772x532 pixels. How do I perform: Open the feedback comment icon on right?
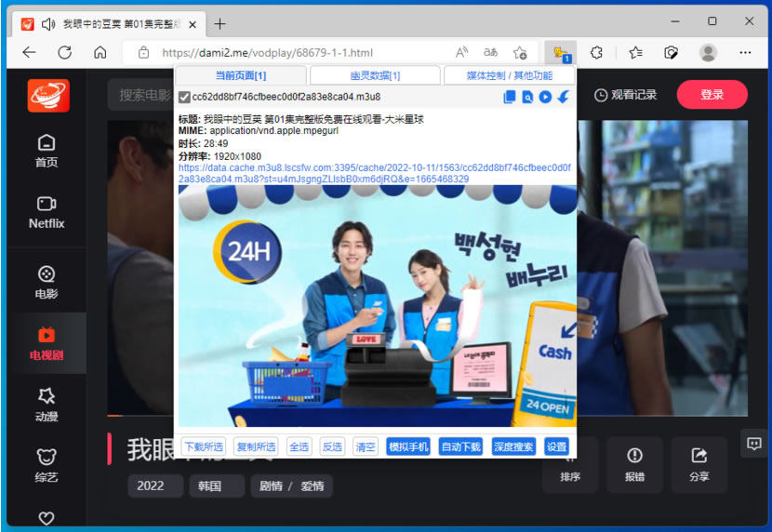click(753, 444)
